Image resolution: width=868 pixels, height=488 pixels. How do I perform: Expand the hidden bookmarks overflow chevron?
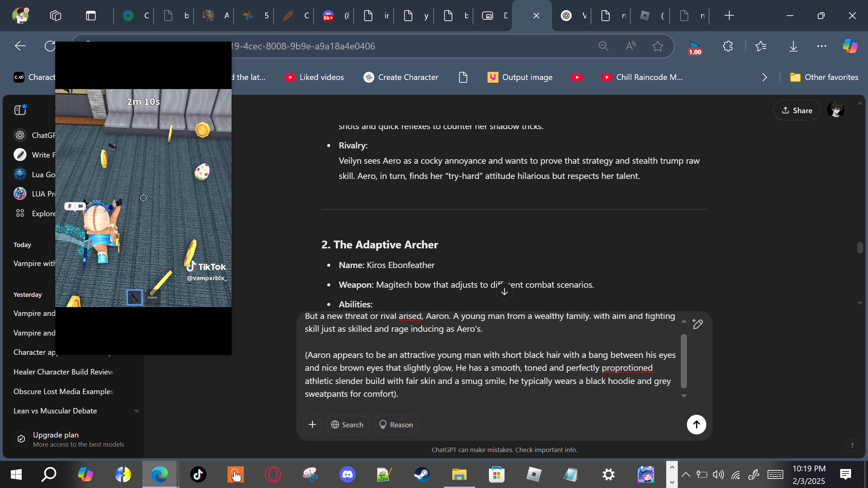click(x=765, y=77)
